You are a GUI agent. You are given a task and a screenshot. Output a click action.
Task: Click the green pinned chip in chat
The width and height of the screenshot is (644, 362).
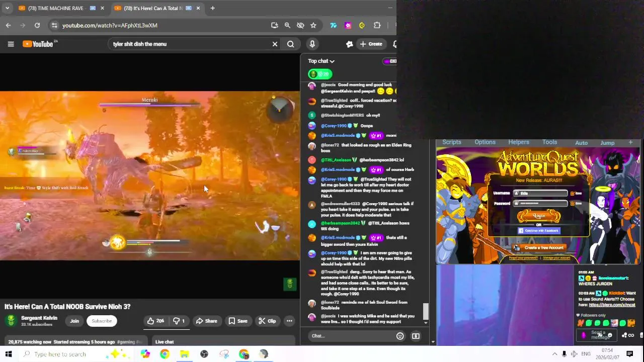(x=320, y=74)
